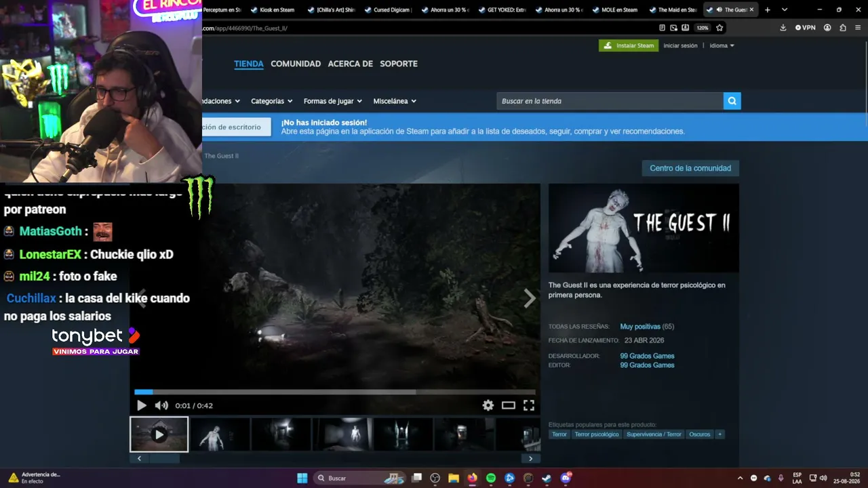The image size is (868, 488).
Task: Close 'The Guest' browser tab
Action: [751, 9]
